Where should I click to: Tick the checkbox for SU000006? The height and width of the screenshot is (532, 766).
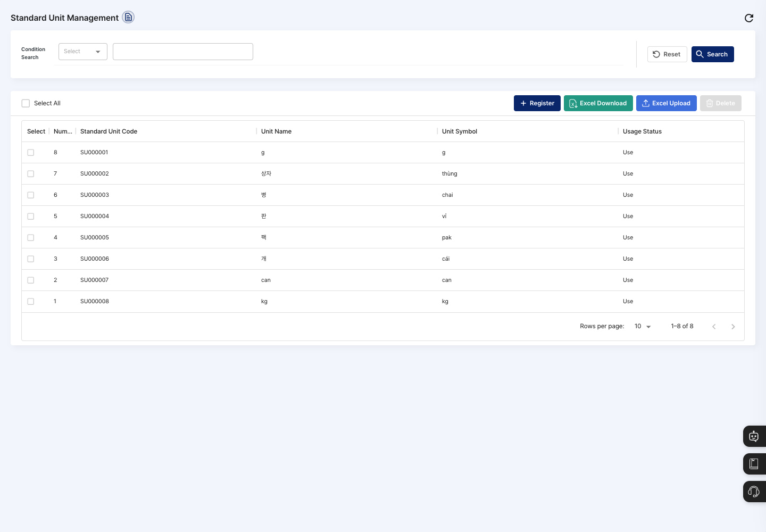pyautogui.click(x=31, y=259)
